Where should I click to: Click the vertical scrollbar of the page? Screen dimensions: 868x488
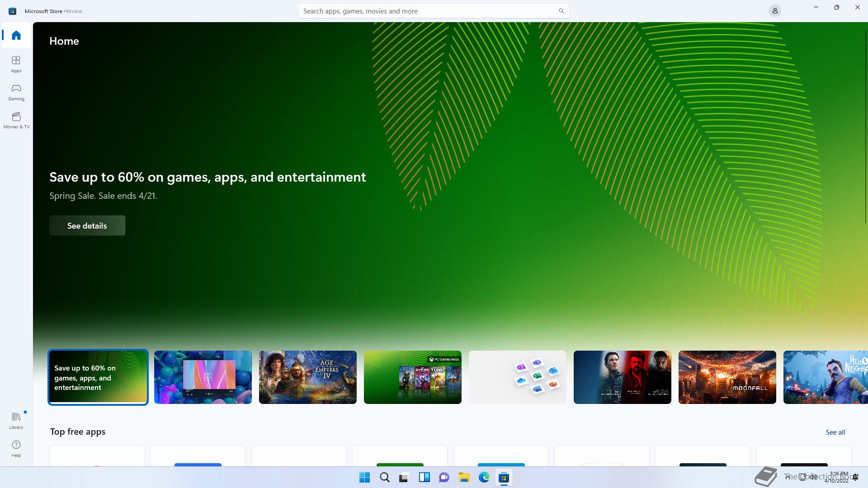pyautogui.click(x=866, y=127)
